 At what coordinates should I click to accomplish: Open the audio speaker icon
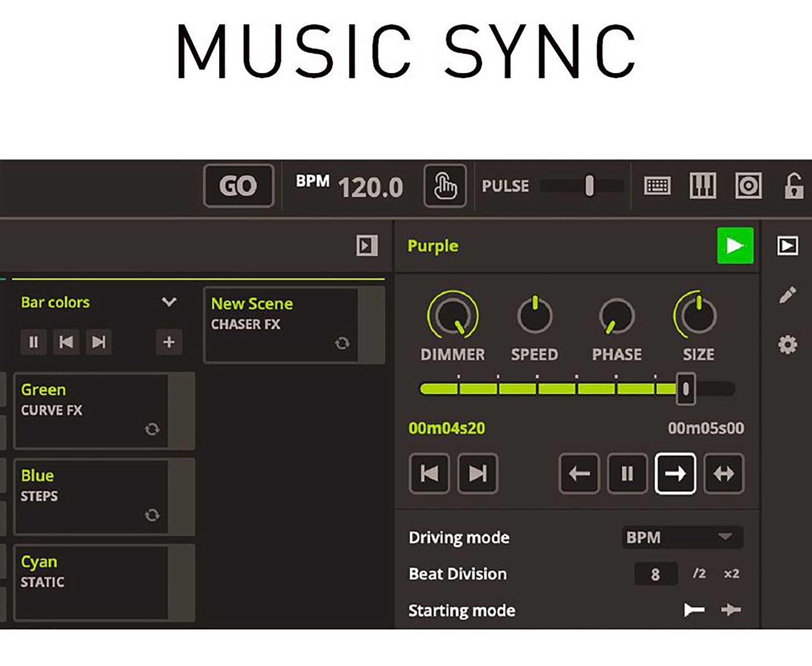748,185
